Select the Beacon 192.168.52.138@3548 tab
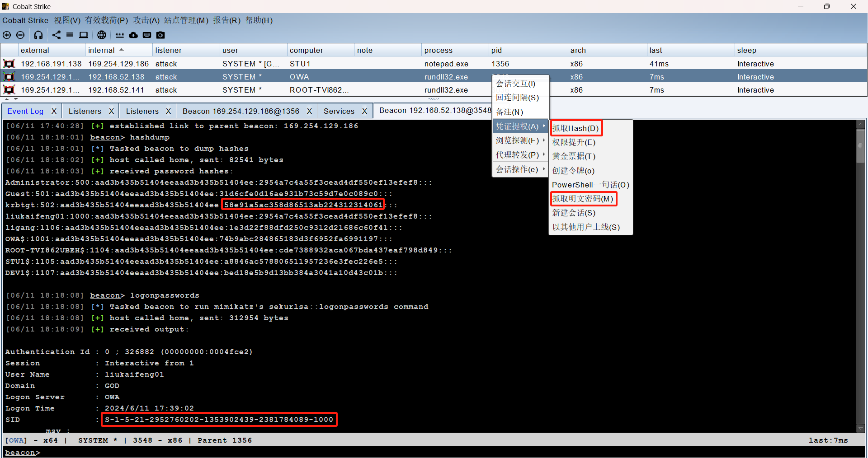This screenshot has height=458, width=868. coord(435,111)
